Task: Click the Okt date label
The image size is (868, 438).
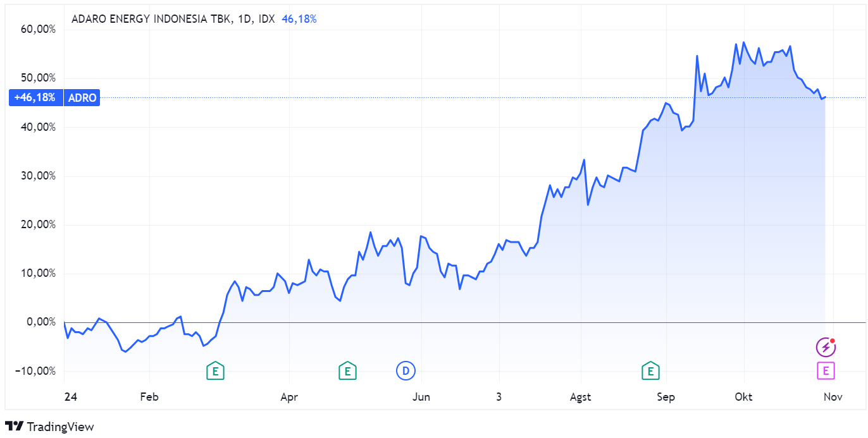Action: pyautogui.click(x=744, y=397)
